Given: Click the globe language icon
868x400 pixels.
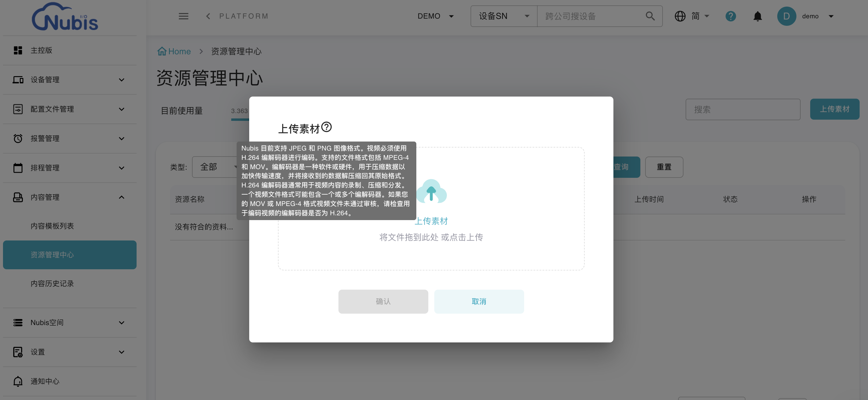Looking at the screenshot, I should coord(680,16).
